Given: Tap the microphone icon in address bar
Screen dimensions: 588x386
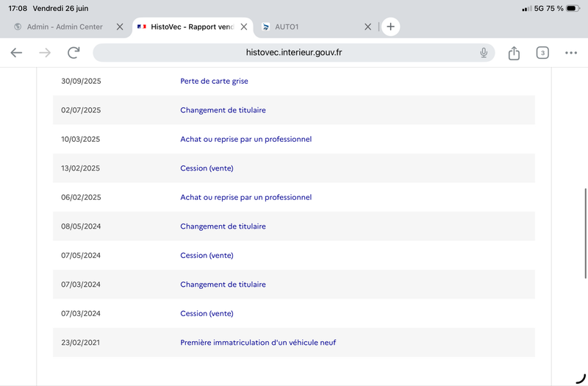Looking at the screenshot, I should pos(484,52).
